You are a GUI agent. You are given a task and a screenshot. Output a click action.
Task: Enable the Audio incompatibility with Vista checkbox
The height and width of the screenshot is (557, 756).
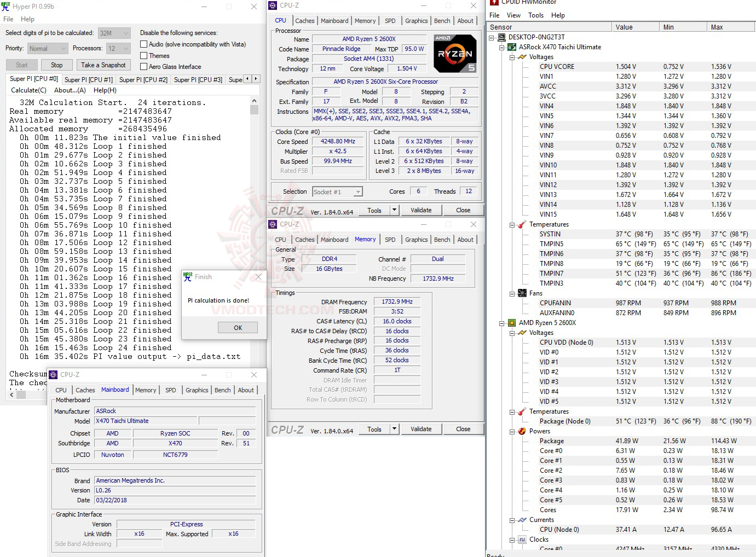(x=144, y=44)
